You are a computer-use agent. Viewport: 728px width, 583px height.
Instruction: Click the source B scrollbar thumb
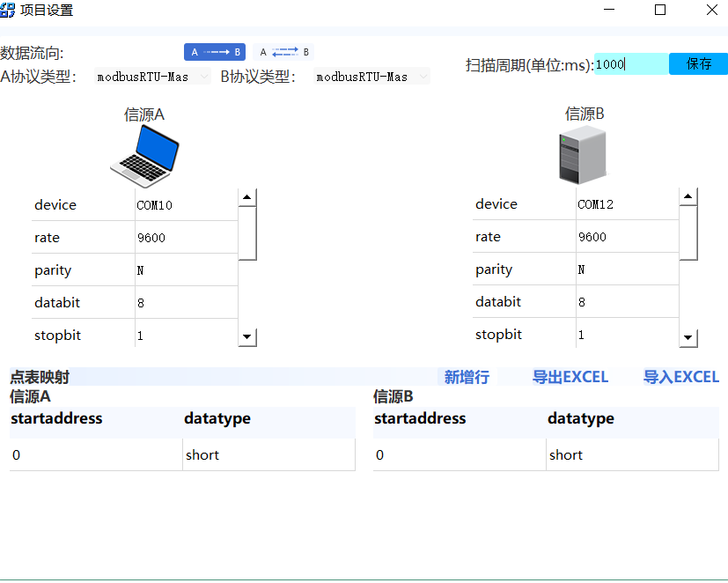point(688,232)
